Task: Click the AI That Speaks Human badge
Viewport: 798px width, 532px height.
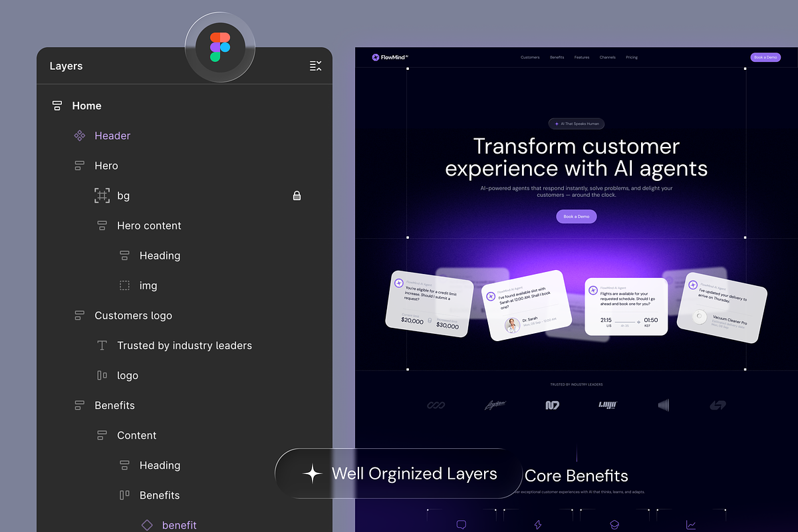Action: tap(577, 124)
